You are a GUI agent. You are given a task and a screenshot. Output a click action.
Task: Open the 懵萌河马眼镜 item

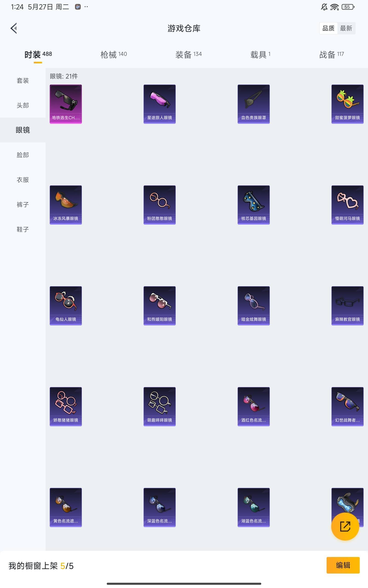[x=347, y=205]
